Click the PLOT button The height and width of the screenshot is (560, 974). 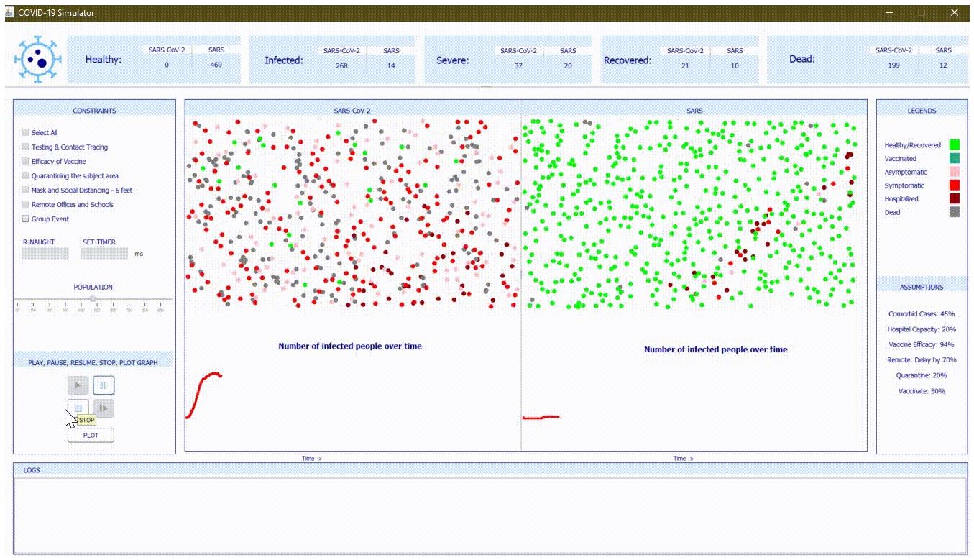[x=91, y=435]
